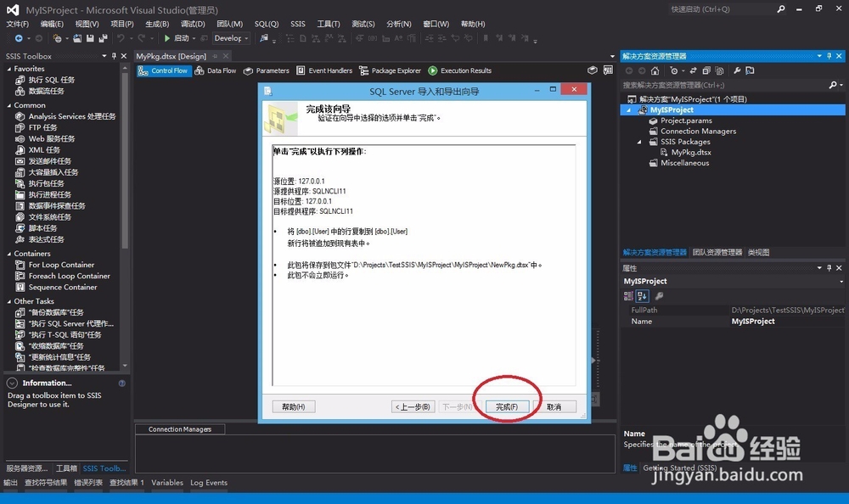
Task: Open the 文件(F) menu
Action: tap(17, 24)
